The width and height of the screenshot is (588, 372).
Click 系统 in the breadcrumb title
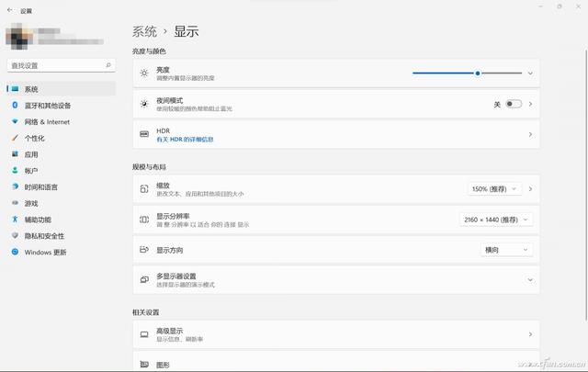144,31
